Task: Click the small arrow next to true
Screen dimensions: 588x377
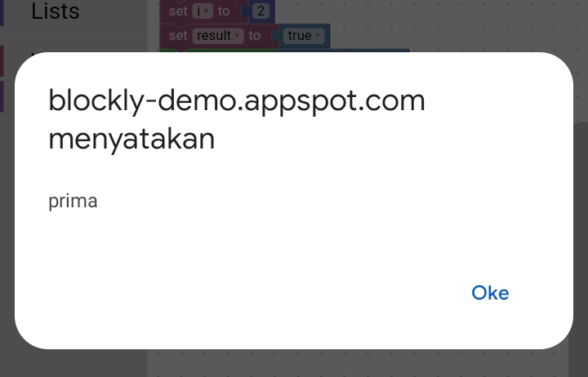Action: (x=318, y=36)
